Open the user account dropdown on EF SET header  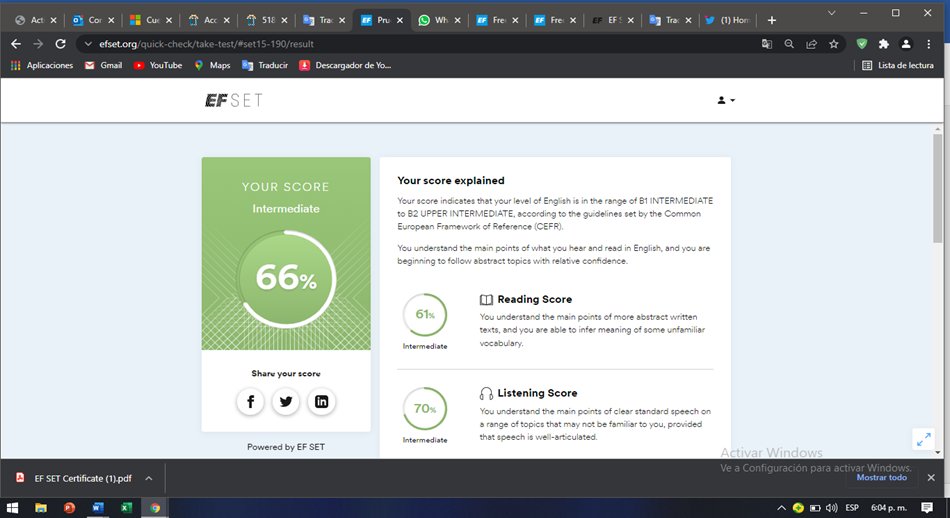[726, 101]
